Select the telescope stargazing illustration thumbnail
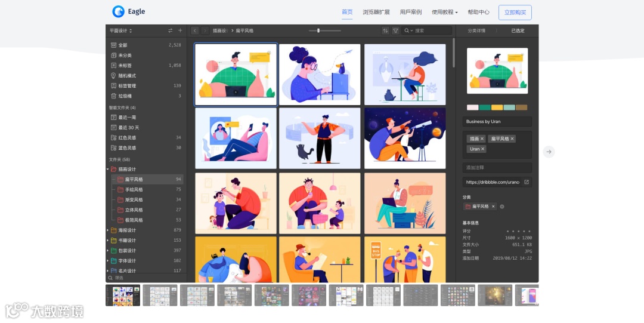 click(x=405, y=139)
